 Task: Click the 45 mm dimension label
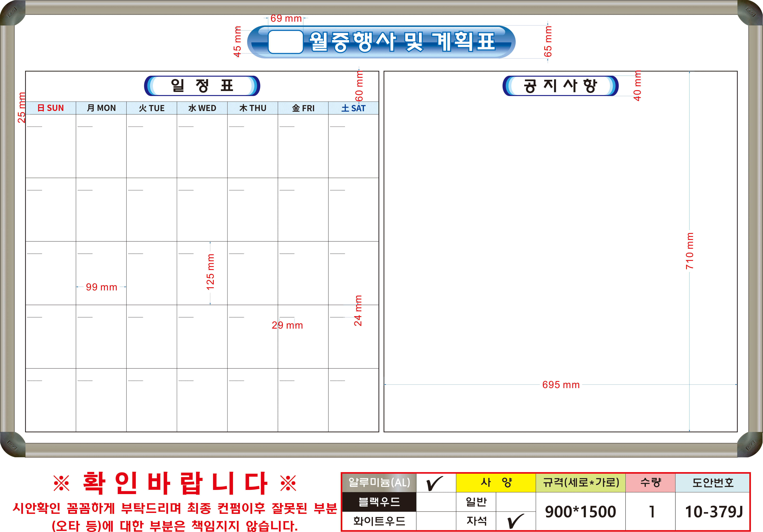coord(237,42)
